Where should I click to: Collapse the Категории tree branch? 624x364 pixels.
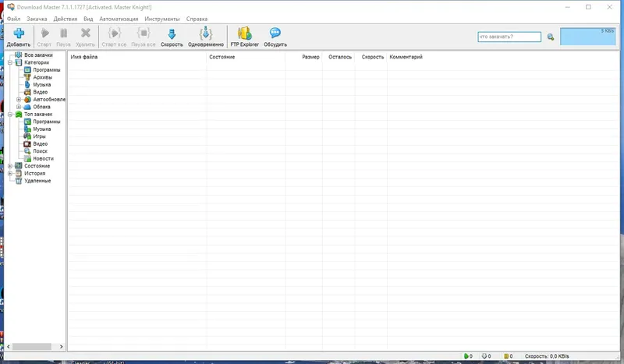(10, 62)
